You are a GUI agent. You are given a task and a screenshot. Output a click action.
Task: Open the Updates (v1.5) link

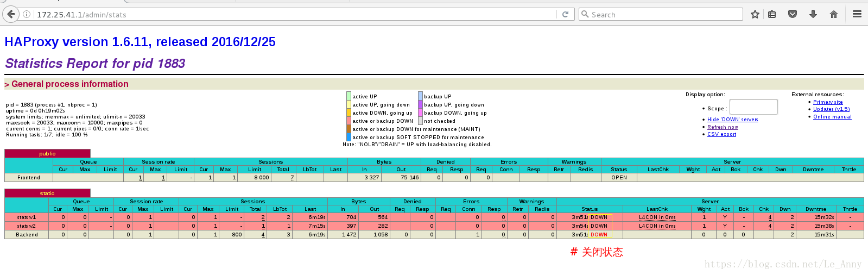pos(831,109)
